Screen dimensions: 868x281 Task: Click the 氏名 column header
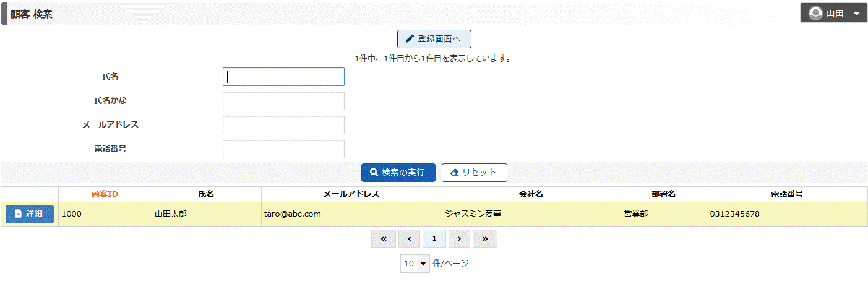tap(206, 194)
